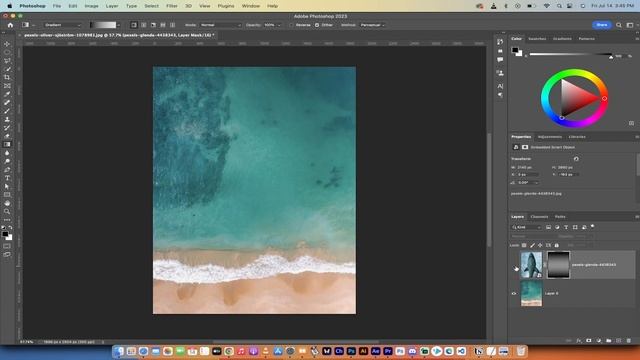Choose the Linear Gradient style button

[x=134, y=25]
